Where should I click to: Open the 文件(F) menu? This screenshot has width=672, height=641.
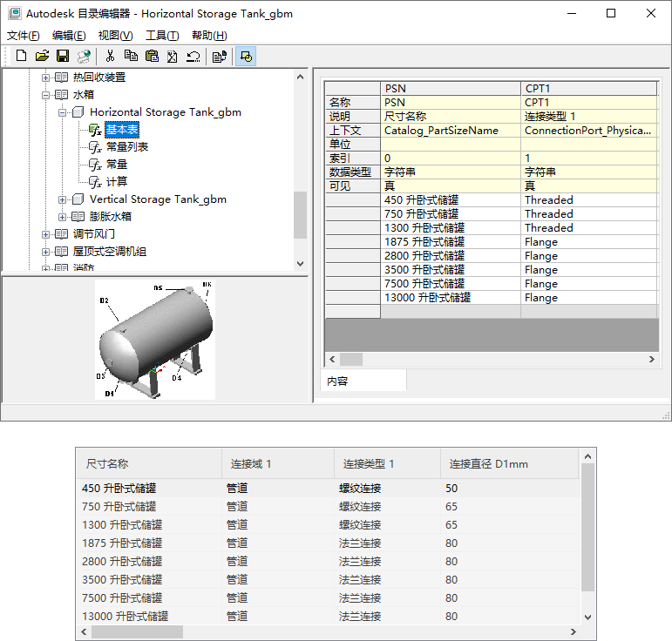(24, 36)
